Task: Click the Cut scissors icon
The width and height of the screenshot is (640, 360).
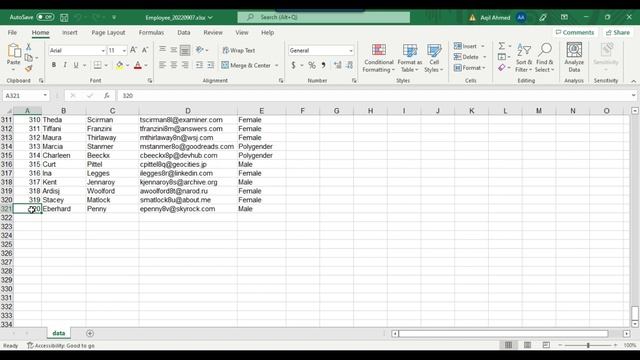Action: coord(29,47)
